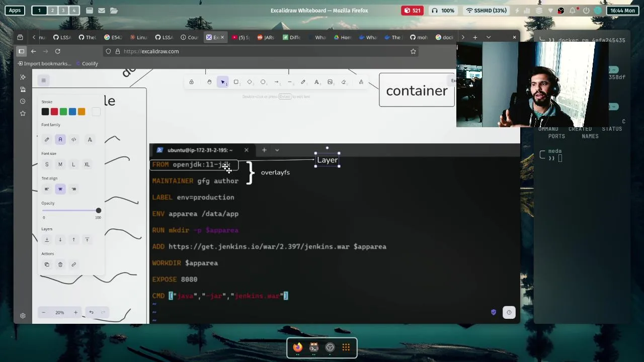Send selected element to back
644x362 pixels.
point(47,240)
